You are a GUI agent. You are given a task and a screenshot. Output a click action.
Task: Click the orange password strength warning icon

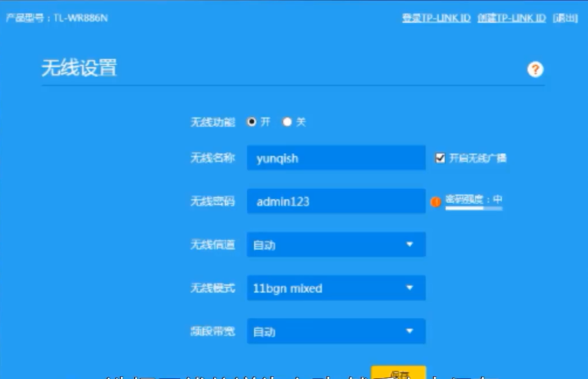click(x=435, y=202)
